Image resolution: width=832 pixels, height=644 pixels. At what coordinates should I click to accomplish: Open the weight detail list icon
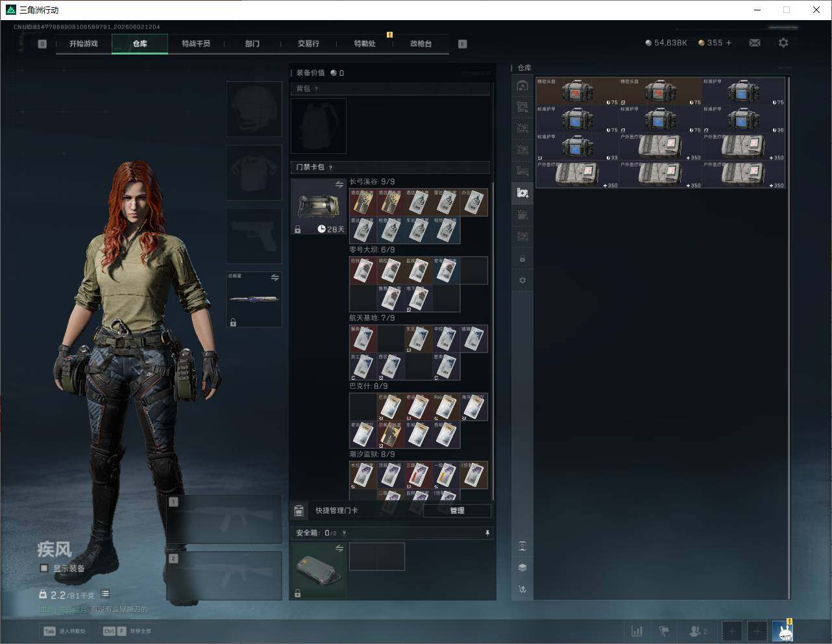105,594
